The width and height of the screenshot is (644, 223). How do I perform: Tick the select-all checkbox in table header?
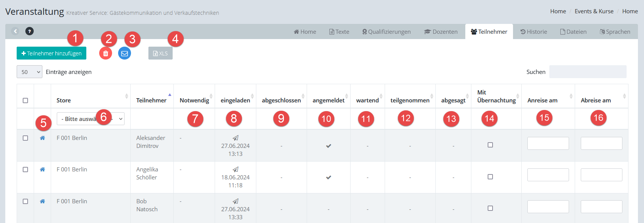[x=25, y=101]
